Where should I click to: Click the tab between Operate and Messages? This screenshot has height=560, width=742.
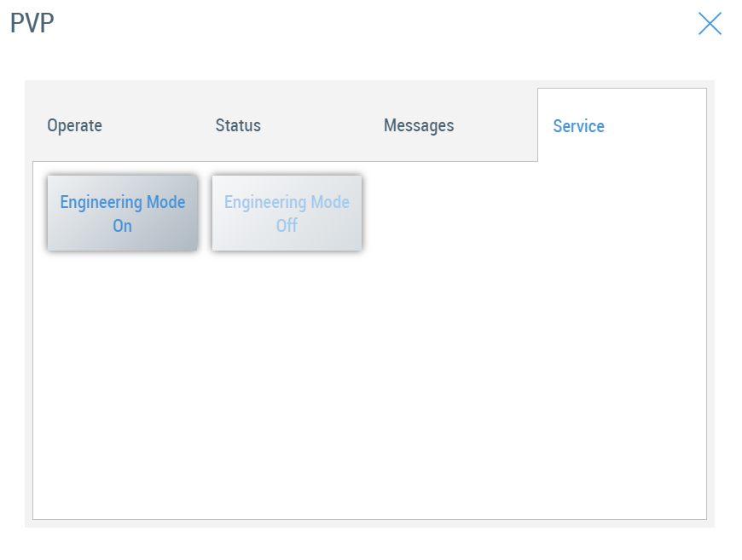coord(238,125)
